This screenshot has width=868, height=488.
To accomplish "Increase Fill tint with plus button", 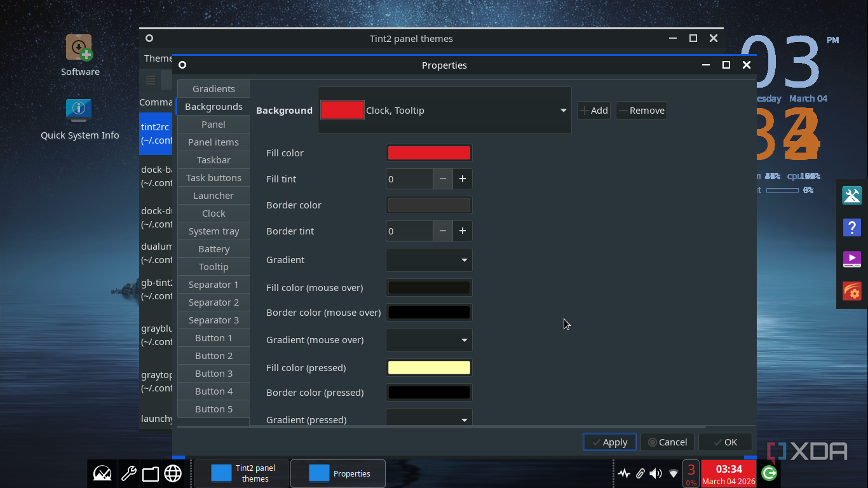I will (x=463, y=179).
